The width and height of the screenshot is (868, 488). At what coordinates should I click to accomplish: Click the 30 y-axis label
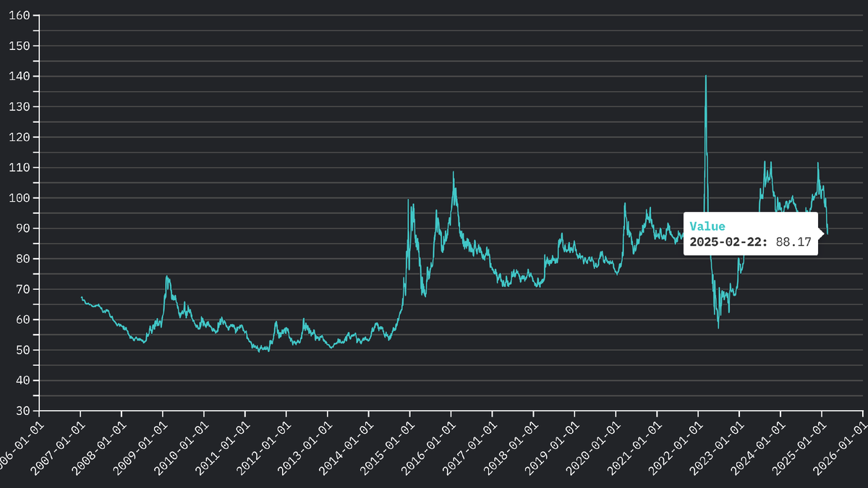pyautogui.click(x=24, y=411)
